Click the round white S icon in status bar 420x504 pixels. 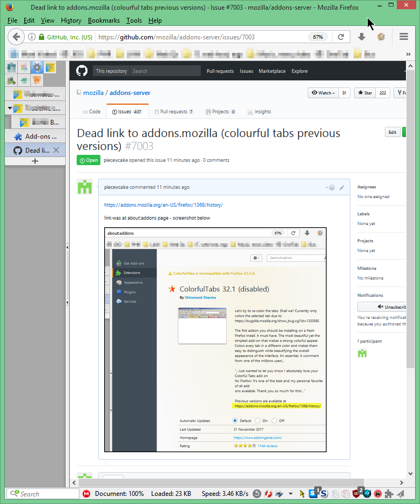[324, 494]
